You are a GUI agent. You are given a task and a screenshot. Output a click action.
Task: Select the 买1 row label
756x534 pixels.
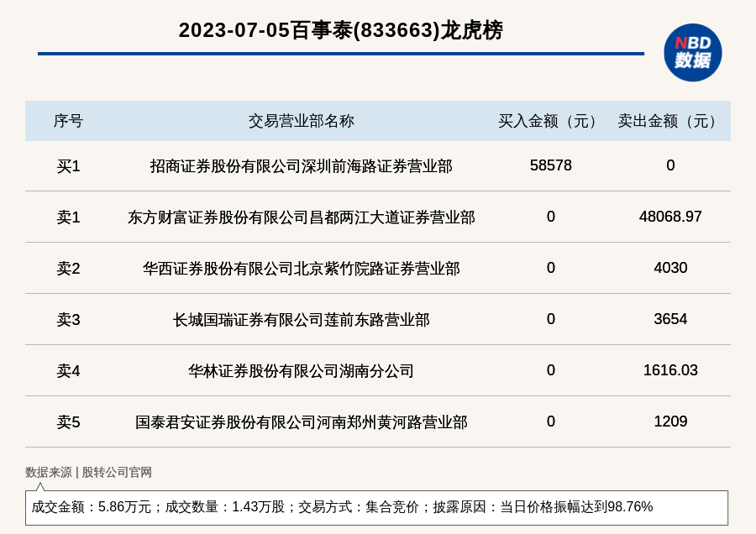pyautogui.click(x=68, y=166)
